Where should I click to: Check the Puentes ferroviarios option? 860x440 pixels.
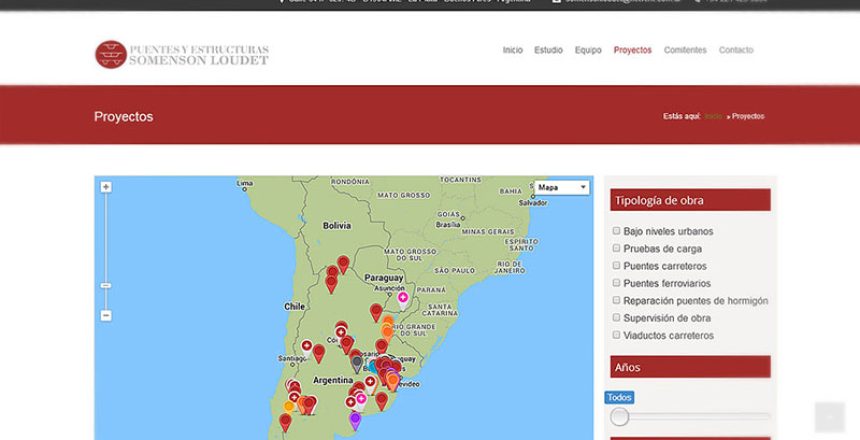pos(616,283)
